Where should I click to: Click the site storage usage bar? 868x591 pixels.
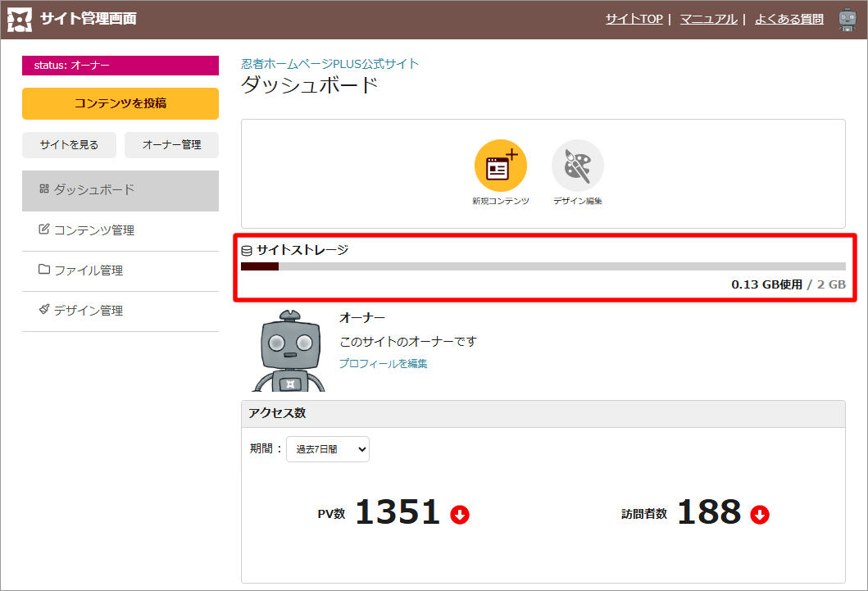pos(543,266)
